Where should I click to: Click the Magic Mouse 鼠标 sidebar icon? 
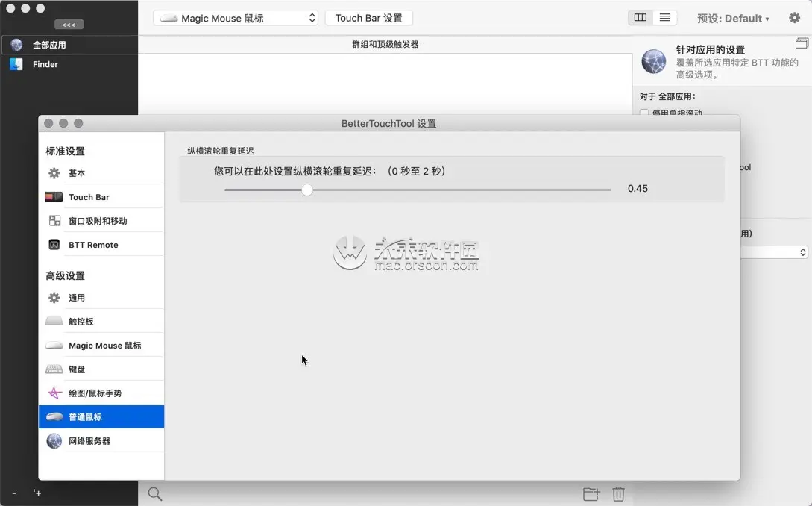tap(54, 346)
